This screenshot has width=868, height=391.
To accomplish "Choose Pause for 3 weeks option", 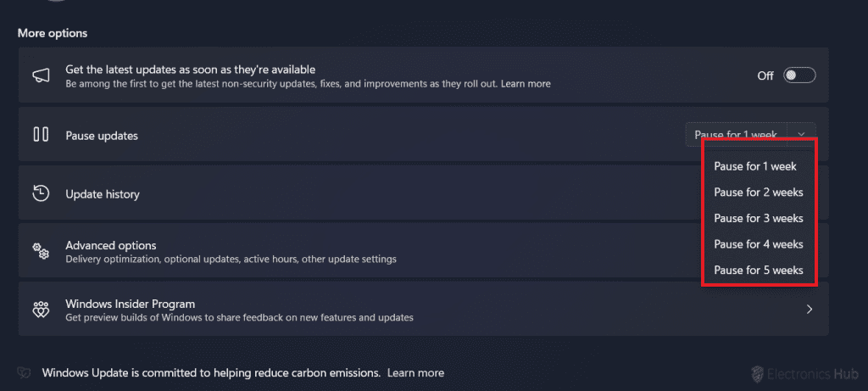I will (759, 218).
